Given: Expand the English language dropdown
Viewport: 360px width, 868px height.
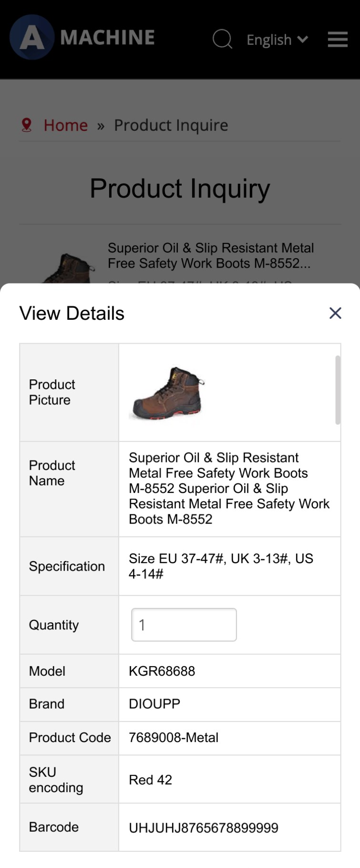Looking at the screenshot, I should pos(277,40).
